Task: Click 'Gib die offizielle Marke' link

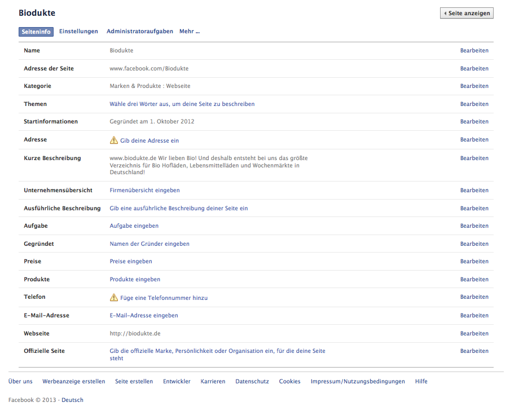Action: (x=217, y=354)
